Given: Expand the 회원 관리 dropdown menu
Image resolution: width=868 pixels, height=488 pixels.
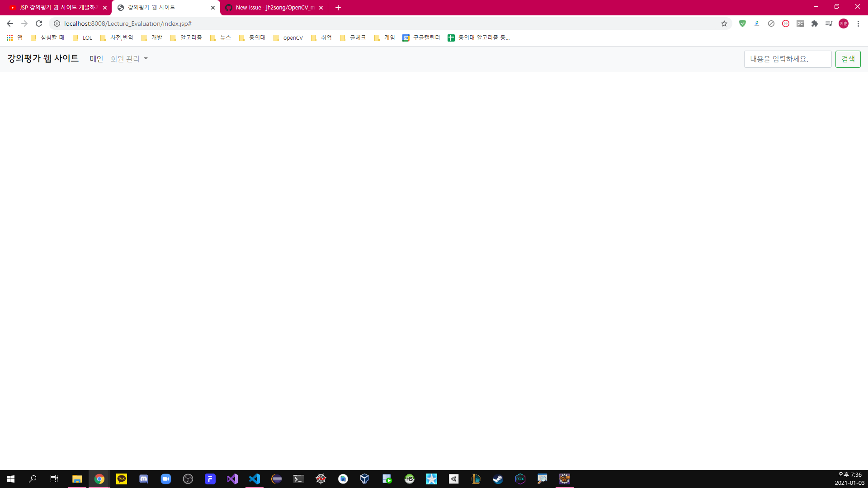Looking at the screenshot, I should 129,59.
